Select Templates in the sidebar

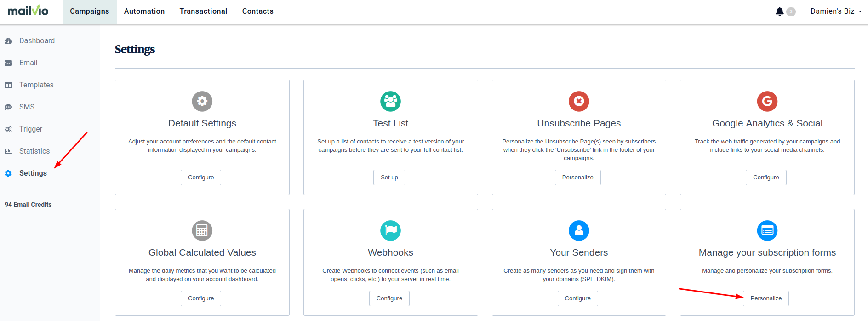point(36,85)
